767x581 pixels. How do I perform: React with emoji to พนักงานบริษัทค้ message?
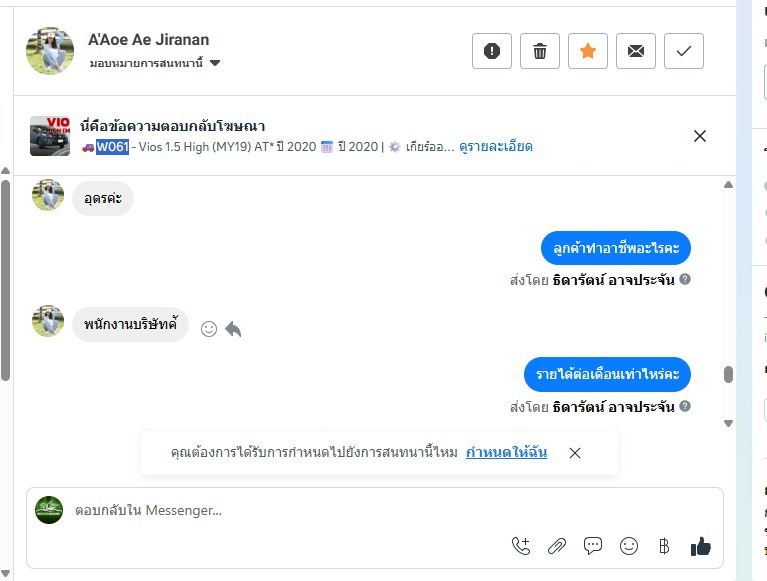[x=209, y=329]
